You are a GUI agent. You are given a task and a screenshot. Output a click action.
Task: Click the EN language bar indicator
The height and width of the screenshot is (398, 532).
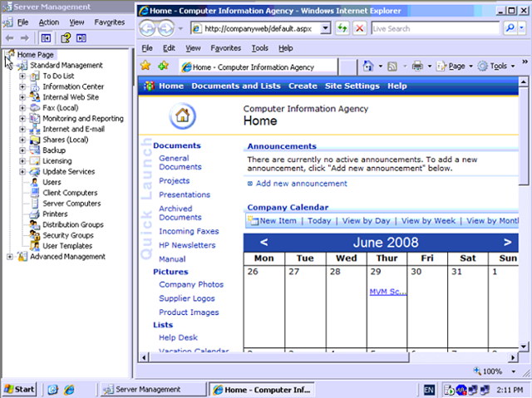[x=429, y=390]
